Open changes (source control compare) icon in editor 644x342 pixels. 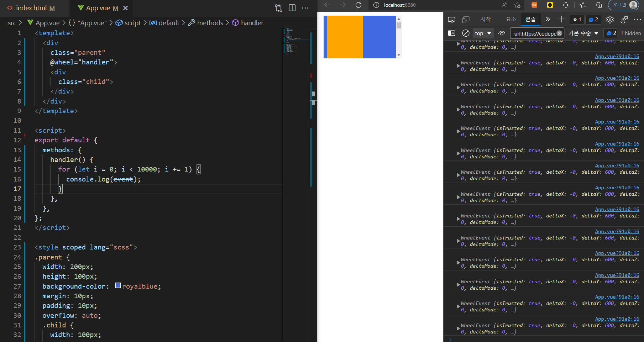[278, 8]
